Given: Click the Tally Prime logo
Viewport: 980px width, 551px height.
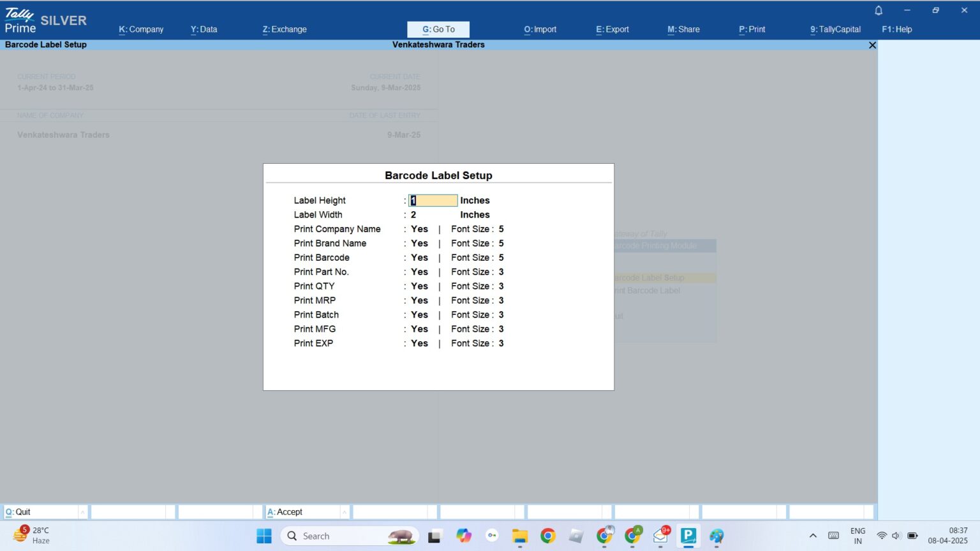Looking at the screenshot, I should pos(19,19).
